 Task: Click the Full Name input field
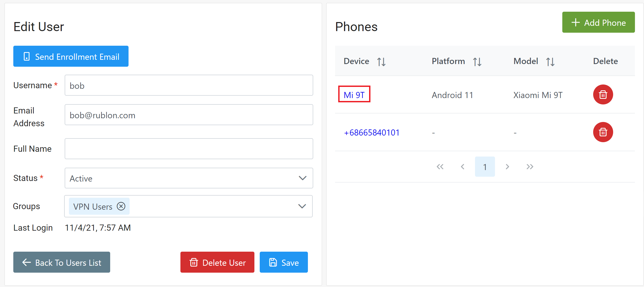click(189, 149)
